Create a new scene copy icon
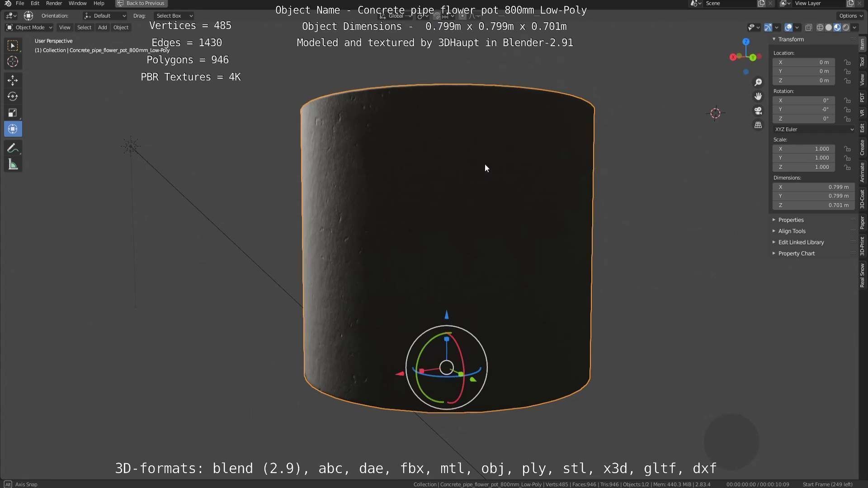The height and width of the screenshot is (488, 868). pyautogui.click(x=761, y=3)
